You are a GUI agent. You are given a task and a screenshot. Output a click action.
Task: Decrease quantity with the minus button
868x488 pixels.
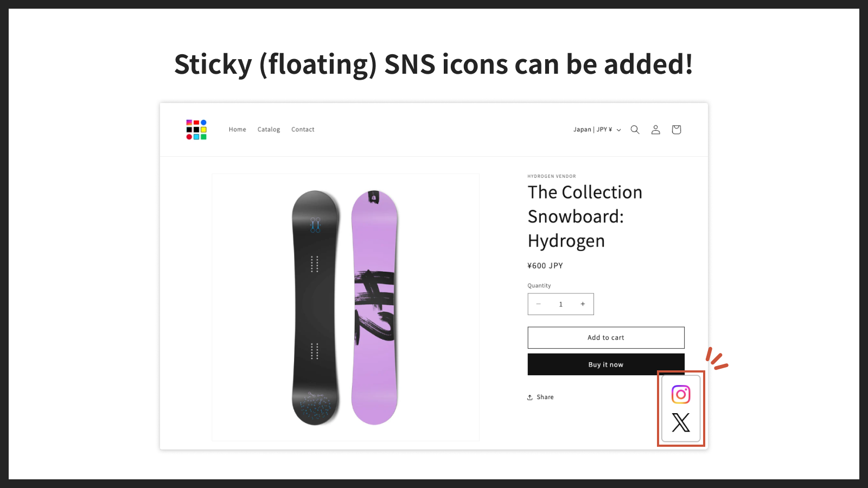coord(539,304)
